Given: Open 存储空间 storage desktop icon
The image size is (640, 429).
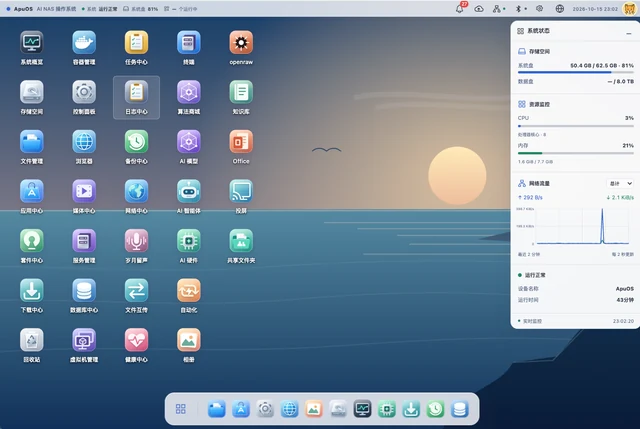Looking at the screenshot, I should [x=32, y=92].
